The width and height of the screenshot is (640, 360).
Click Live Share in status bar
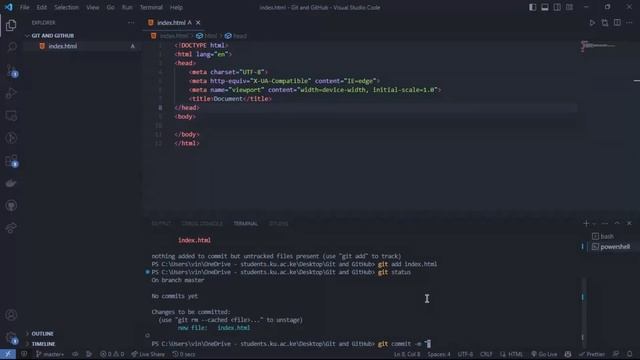point(148,354)
